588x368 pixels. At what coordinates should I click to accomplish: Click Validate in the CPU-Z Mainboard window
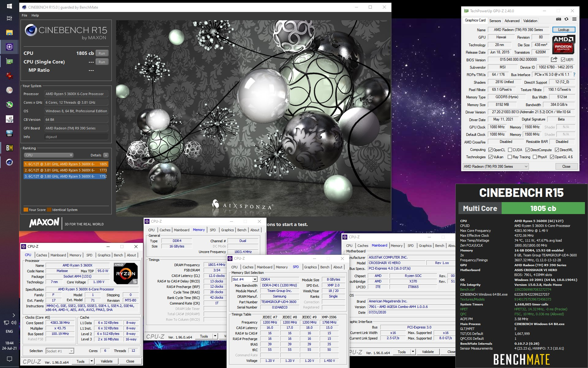pos(428,352)
